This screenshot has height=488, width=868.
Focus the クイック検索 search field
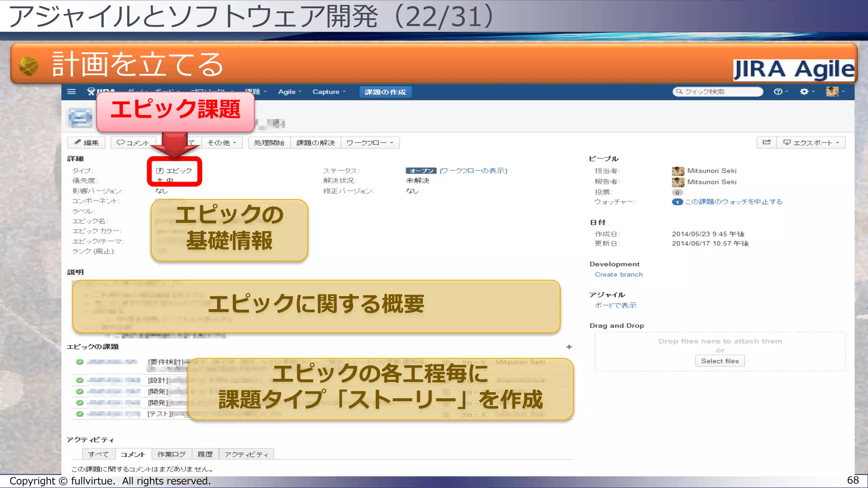point(718,91)
